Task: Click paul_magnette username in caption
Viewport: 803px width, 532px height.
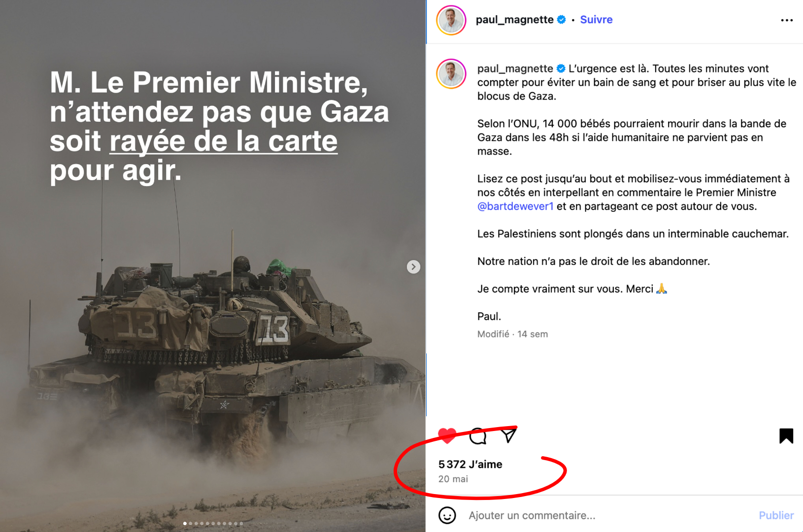Action: (x=515, y=68)
